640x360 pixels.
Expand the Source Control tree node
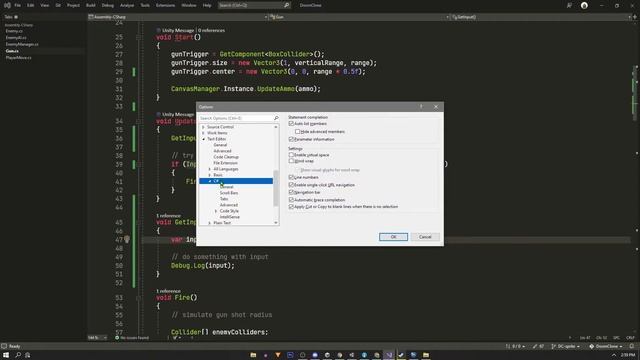coord(203,127)
